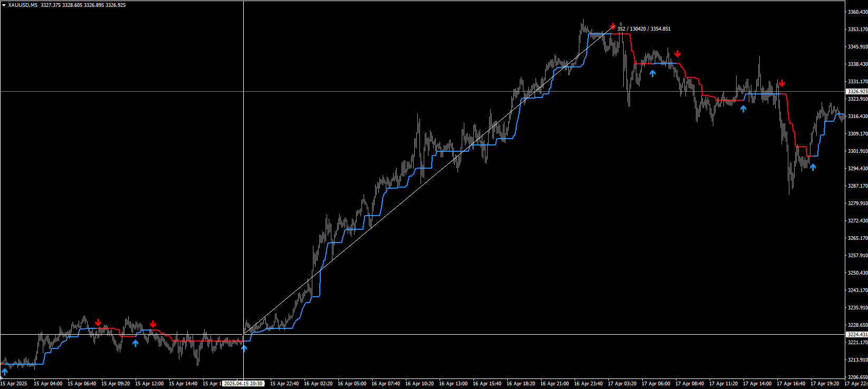Click time scale label 17 Apr 14:00
This screenshot has width=868, height=389.
(x=757, y=384)
